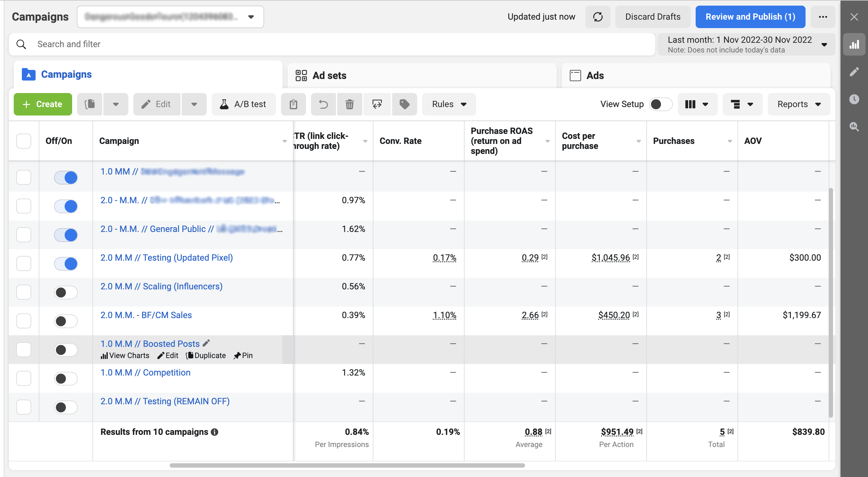Open the clock history icon in sidebar

coord(854,99)
